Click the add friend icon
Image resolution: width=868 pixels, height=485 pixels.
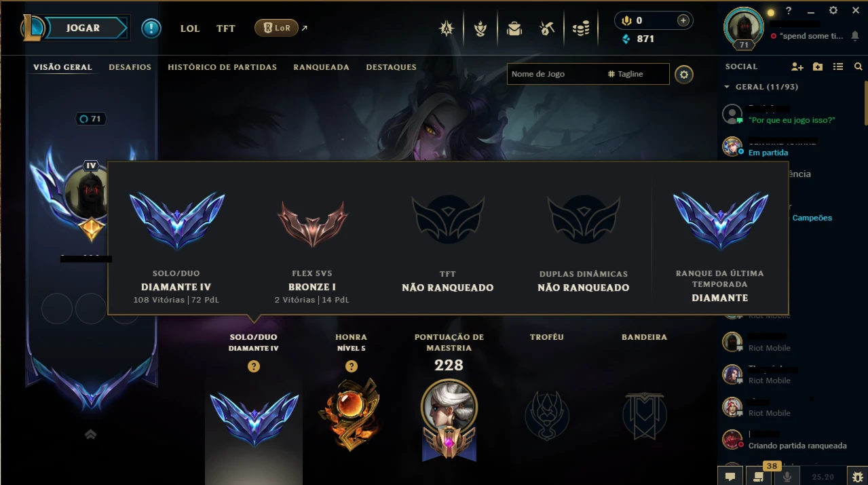[797, 66]
